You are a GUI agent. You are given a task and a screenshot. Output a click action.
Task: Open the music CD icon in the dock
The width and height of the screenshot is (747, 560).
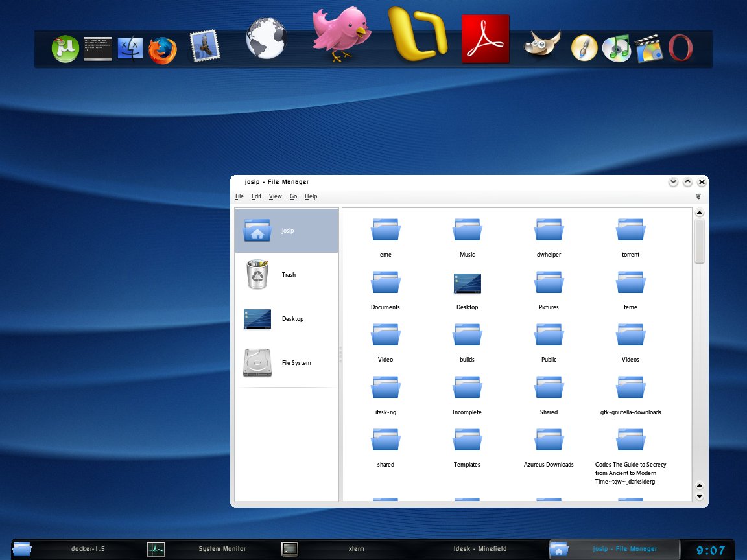click(617, 49)
